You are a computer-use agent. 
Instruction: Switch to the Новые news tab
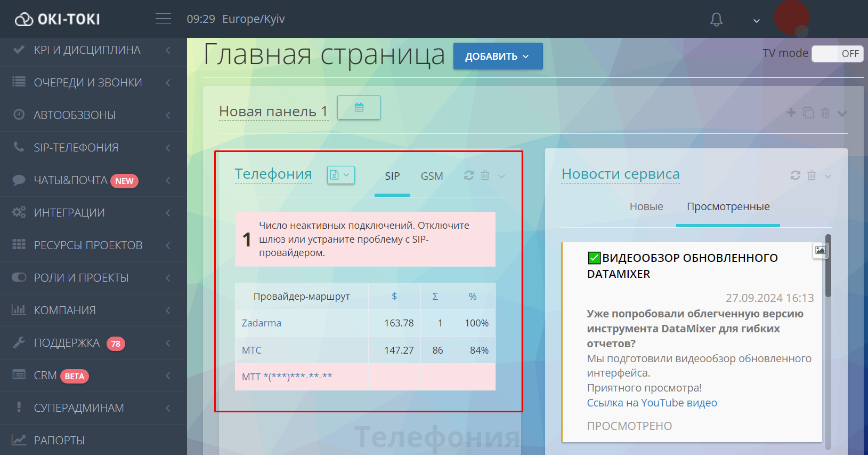646,206
